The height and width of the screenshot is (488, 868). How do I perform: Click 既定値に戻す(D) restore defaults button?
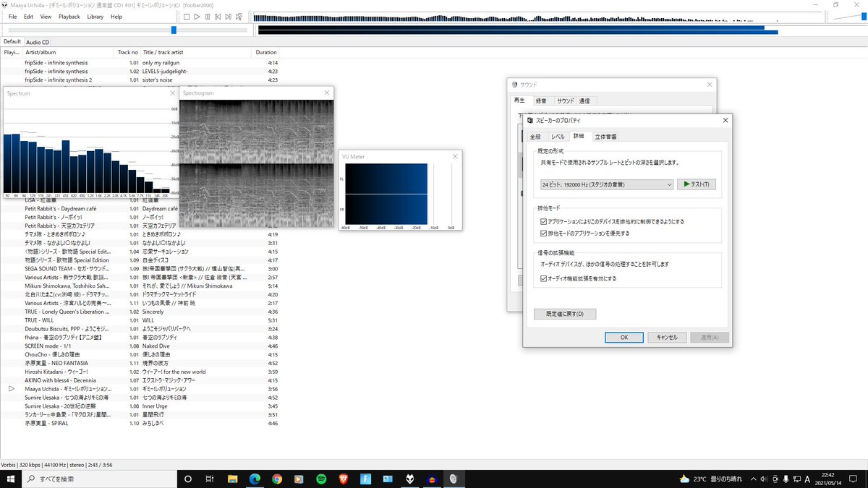[565, 314]
